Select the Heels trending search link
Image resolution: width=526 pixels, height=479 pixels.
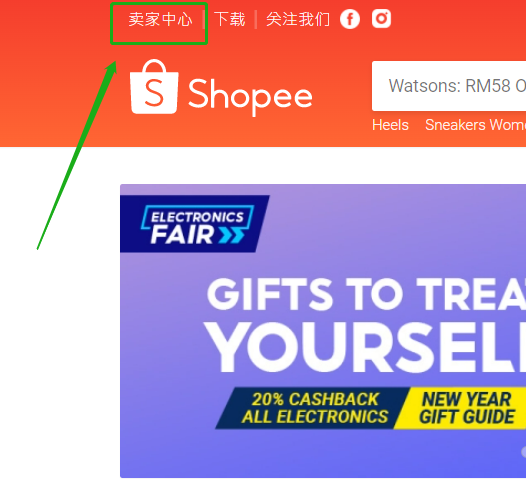390,125
